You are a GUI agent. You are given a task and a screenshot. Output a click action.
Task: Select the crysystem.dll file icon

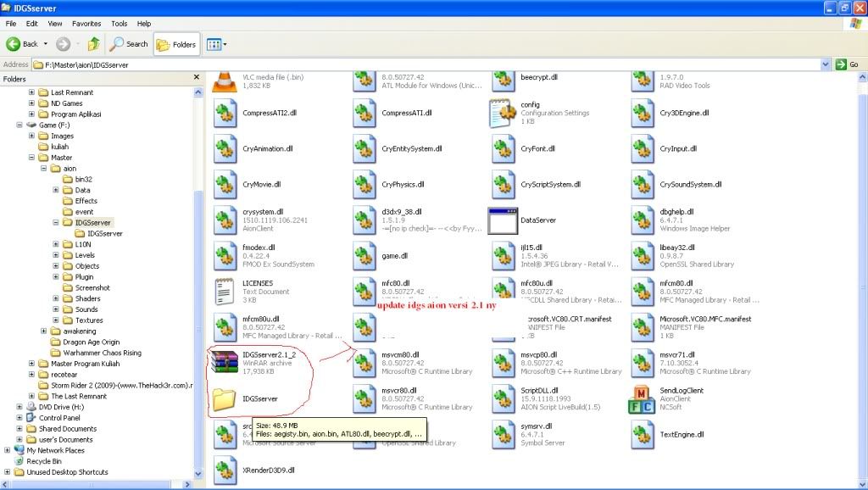coord(224,220)
